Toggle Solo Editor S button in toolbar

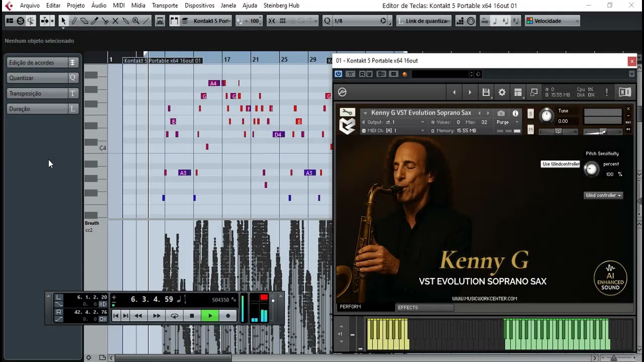(x=21, y=21)
